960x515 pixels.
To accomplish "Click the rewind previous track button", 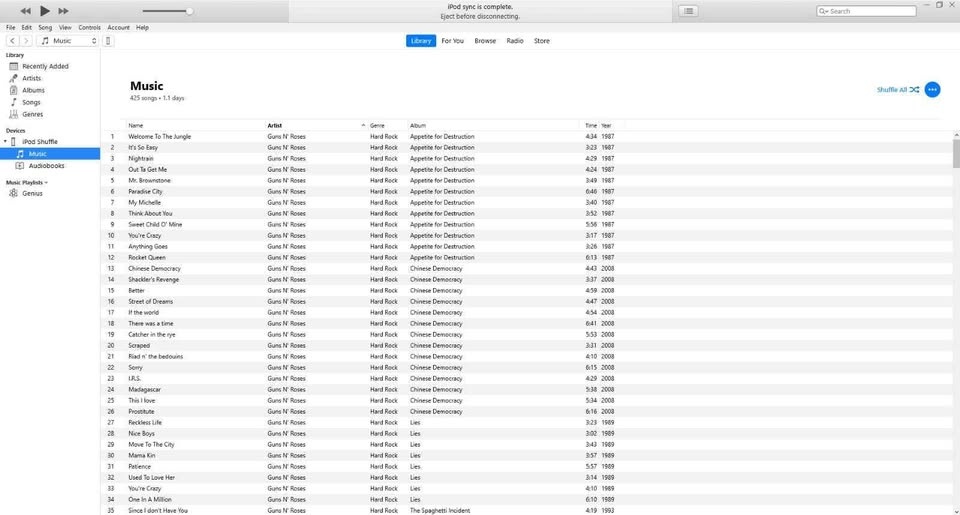I will (x=25, y=11).
